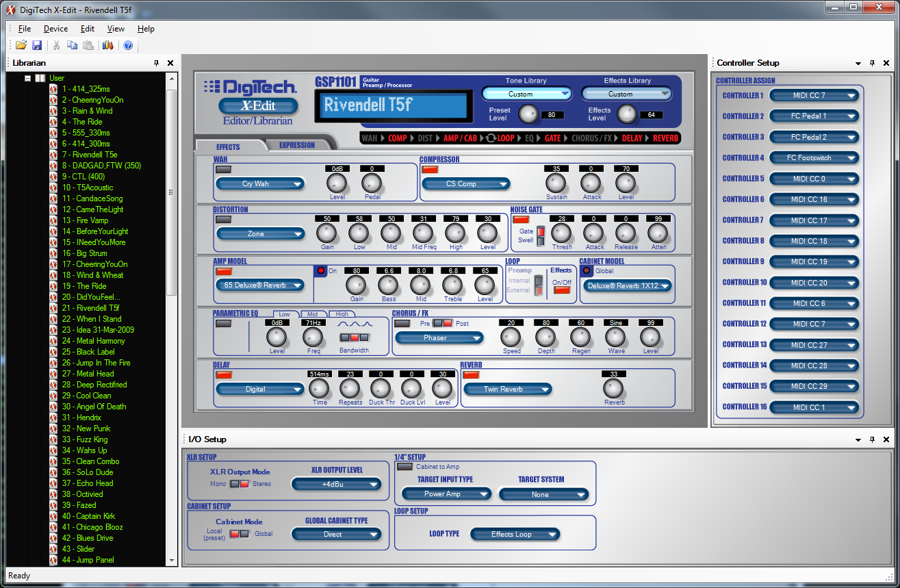Toggle the Cabinet Model Global LED
This screenshot has height=588, width=900.
[x=587, y=271]
